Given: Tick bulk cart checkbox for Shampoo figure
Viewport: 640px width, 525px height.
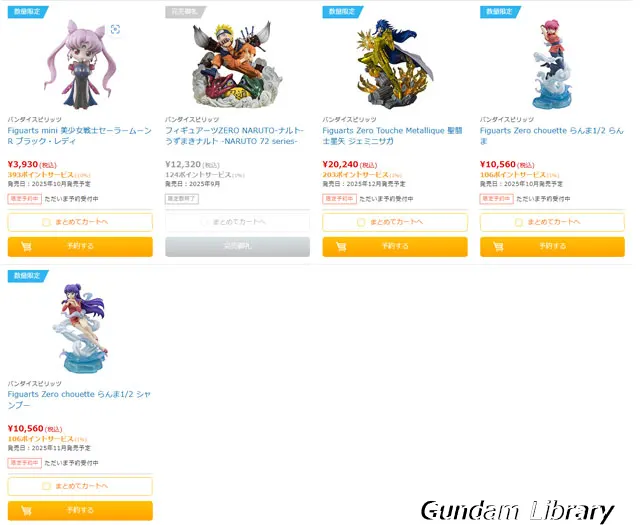Looking at the screenshot, I should coord(46,486).
